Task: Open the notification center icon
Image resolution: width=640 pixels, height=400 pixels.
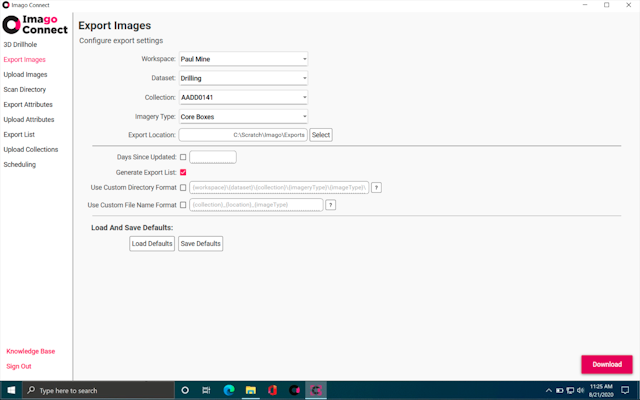Action: click(626, 390)
